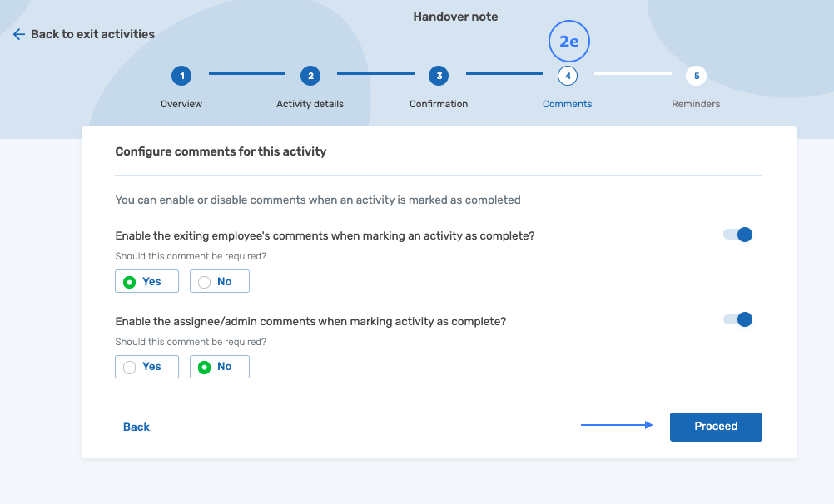Click the Overview step label
This screenshot has height=504, width=834.
point(181,104)
